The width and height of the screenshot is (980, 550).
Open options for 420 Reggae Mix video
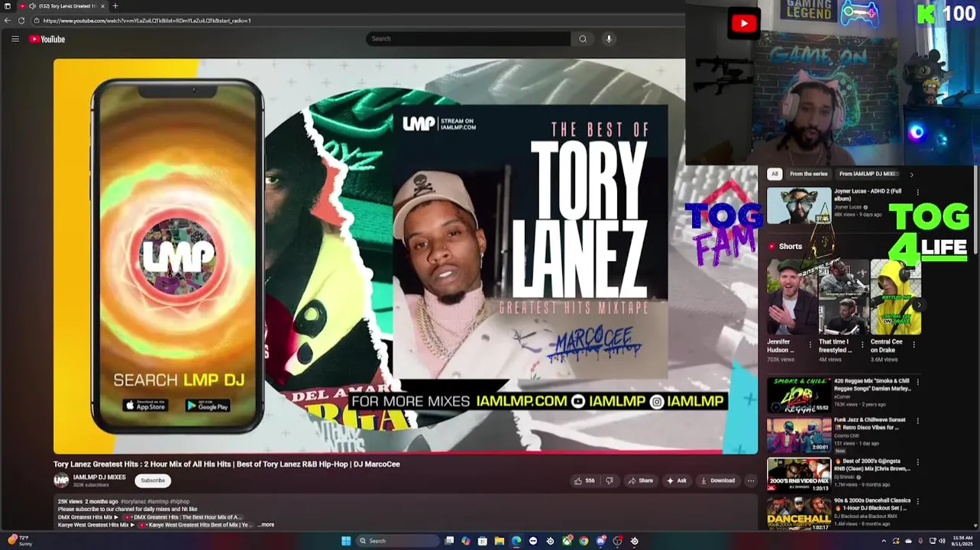pos(917,382)
